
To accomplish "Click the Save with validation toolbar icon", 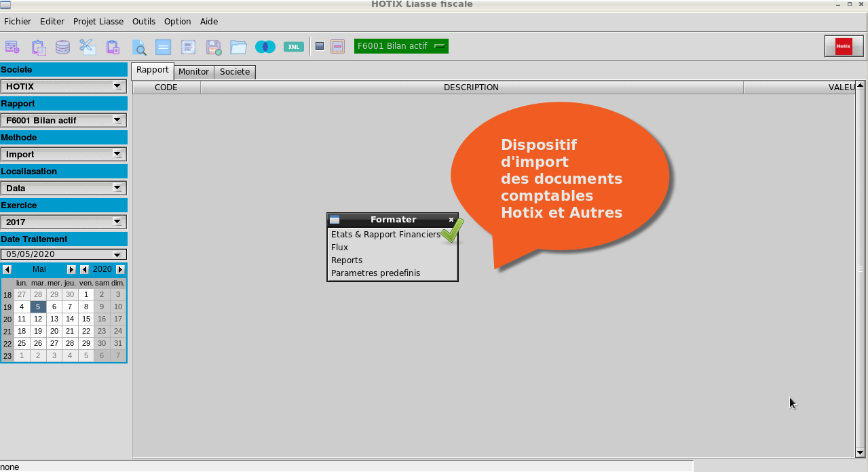I will [212, 46].
